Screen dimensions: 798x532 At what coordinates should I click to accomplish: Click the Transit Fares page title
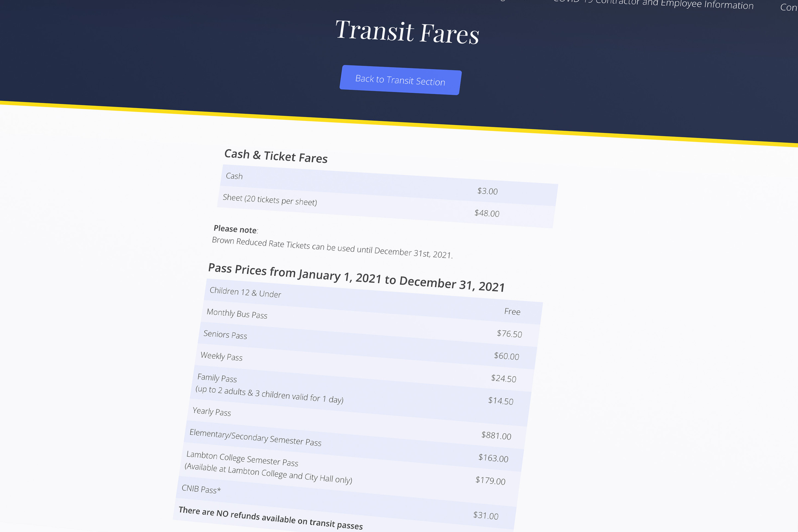click(407, 32)
